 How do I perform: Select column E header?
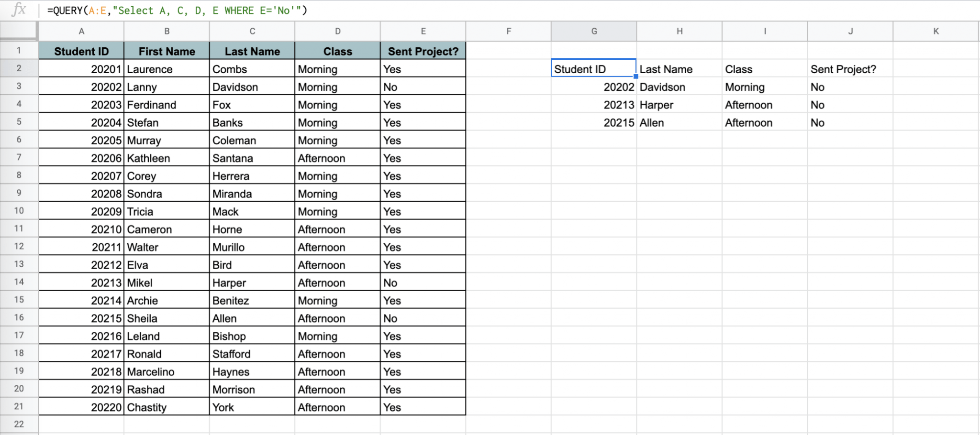pos(423,31)
